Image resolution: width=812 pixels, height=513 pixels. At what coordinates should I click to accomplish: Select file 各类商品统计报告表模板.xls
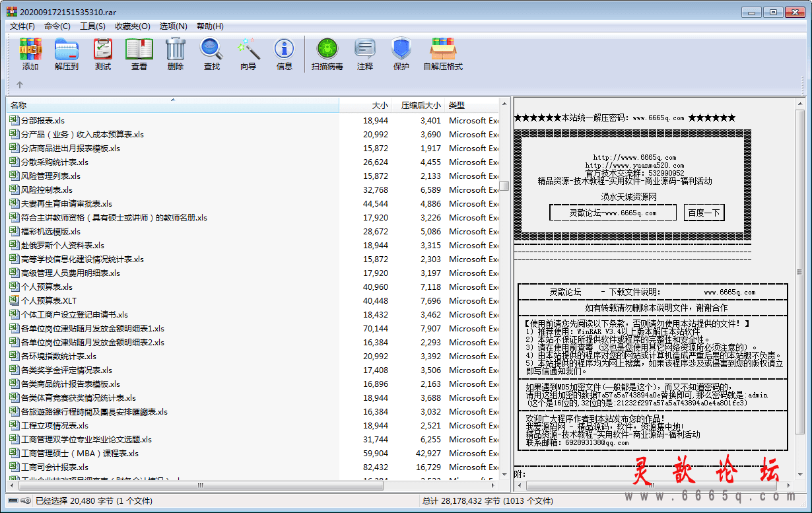point(71,384)
